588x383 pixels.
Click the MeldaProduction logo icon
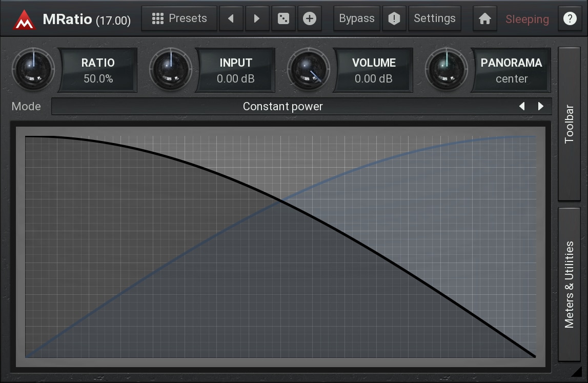click(24, 19)
